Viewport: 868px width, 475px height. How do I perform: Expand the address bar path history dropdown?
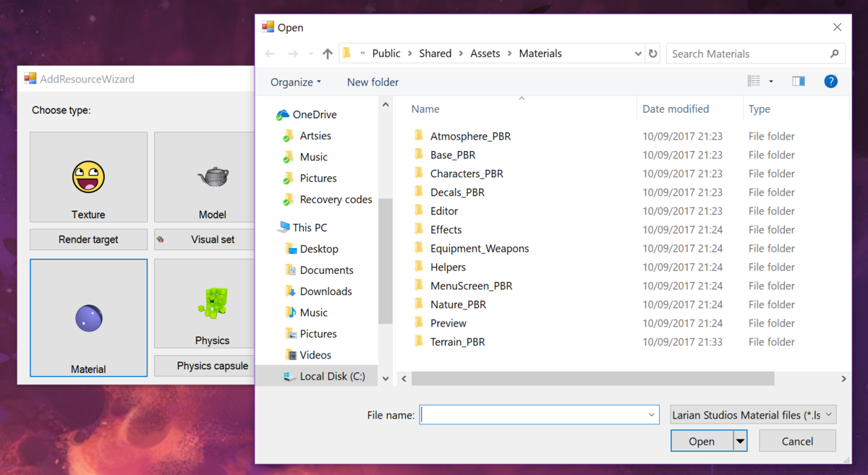[x=638, y=54]
